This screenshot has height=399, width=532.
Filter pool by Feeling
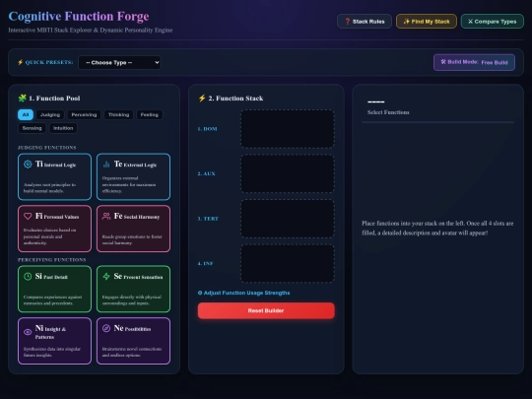pos(150,114)
